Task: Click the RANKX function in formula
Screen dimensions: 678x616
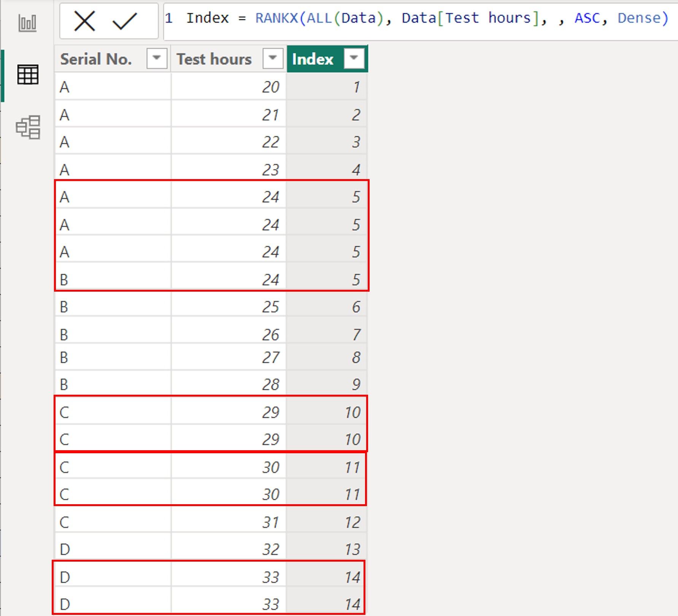Action: point(277,18)
